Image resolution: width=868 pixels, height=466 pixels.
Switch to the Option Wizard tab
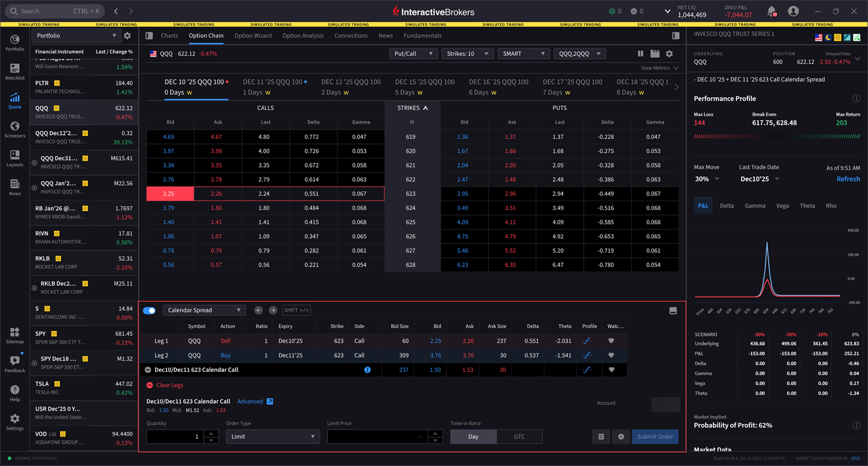tap(253, 35)
